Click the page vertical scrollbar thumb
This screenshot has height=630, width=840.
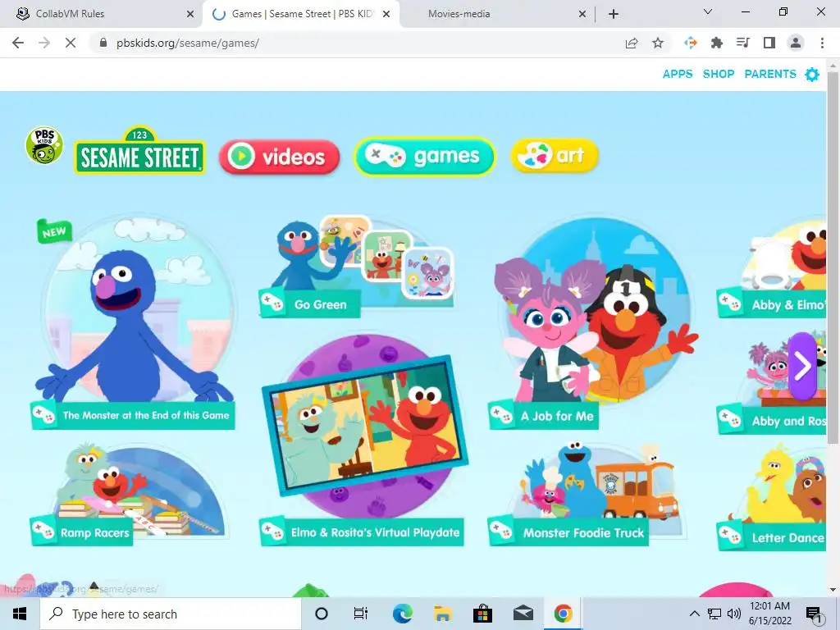(833, 257)
